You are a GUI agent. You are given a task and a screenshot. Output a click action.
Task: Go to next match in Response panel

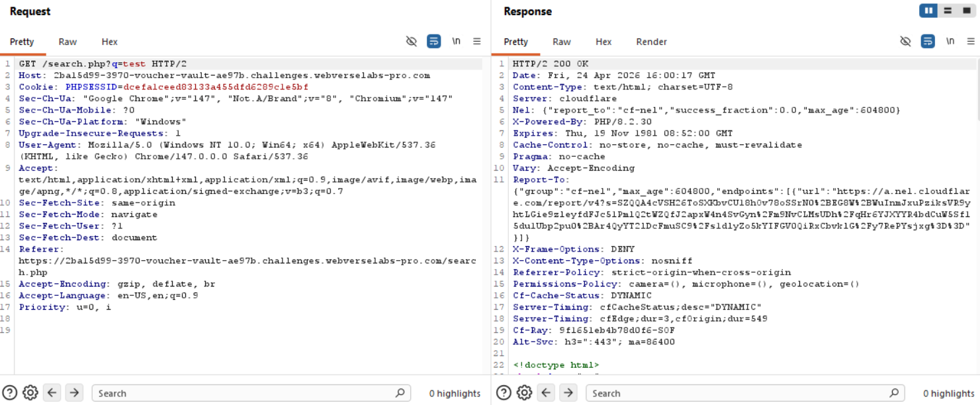pyautogui.click(x=568, y=393)
